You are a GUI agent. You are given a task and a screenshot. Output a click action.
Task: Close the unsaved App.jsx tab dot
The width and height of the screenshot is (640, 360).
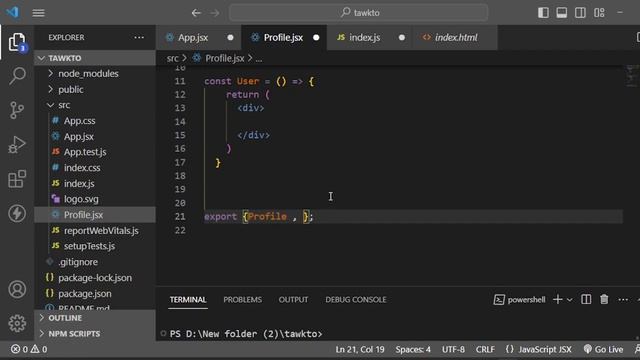pyautogui.click(x=230, y=38)
